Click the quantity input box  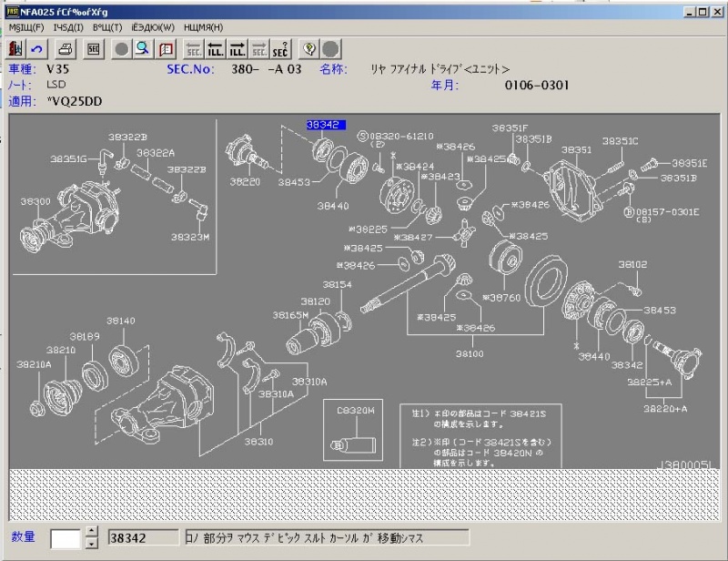click(66, 538)
